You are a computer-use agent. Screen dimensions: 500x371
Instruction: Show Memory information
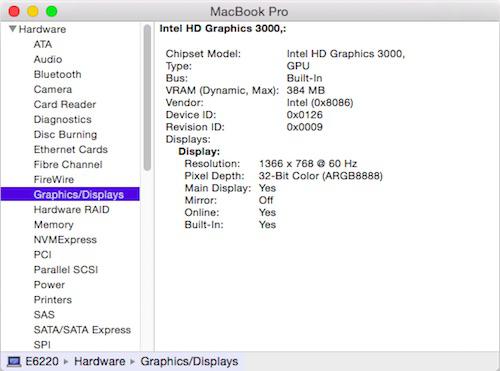coord(53,225)
